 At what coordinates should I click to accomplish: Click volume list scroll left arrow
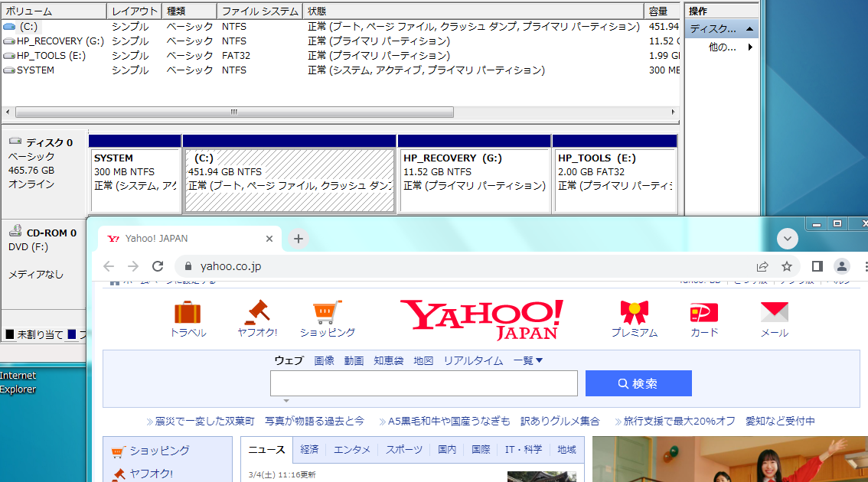[x=8, y=112]
